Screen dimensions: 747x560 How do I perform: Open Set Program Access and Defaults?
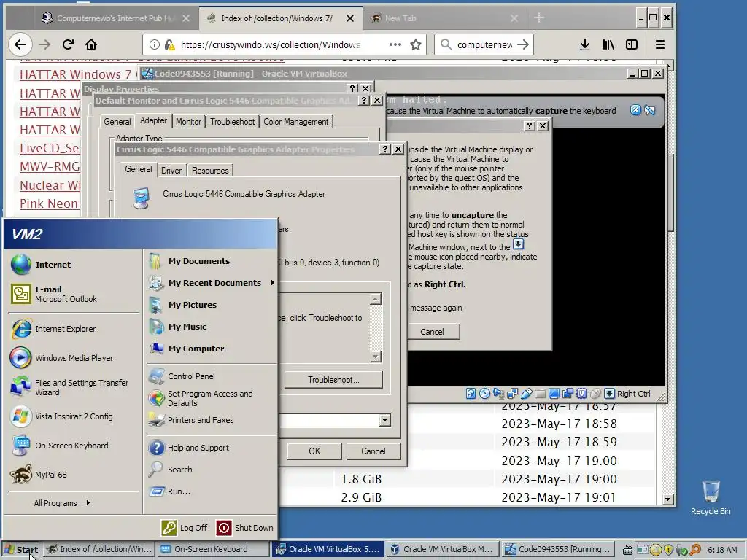[211, 398]
